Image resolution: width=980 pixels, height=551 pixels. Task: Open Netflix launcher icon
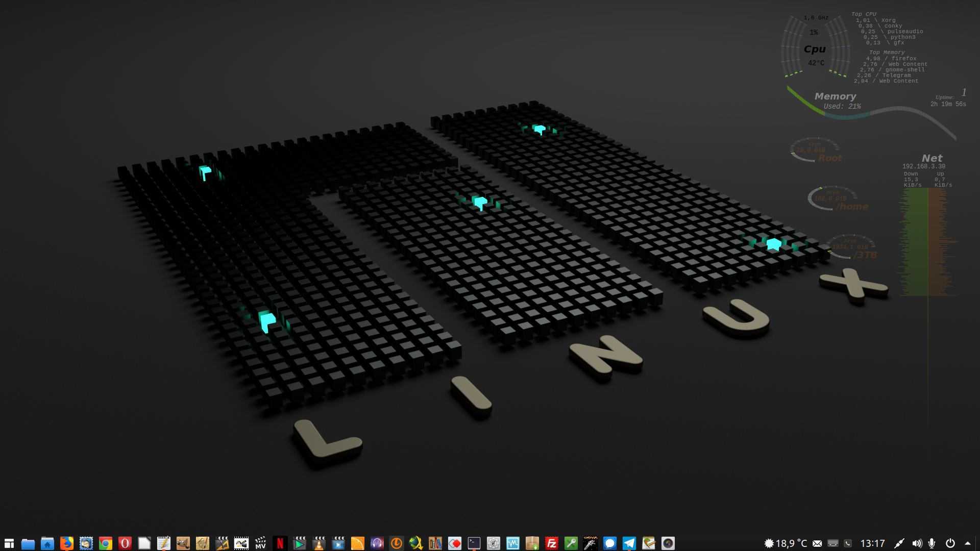[280, 543]
